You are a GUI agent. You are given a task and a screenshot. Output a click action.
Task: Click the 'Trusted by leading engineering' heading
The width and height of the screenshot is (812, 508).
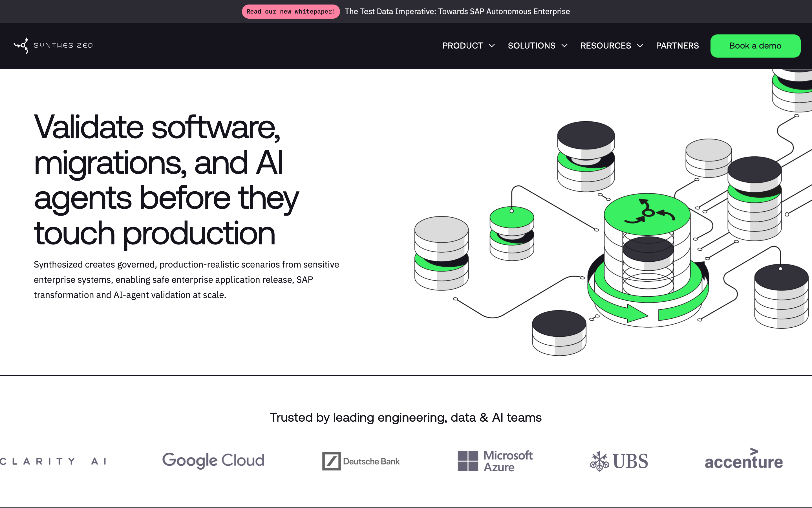coord(406,417)
